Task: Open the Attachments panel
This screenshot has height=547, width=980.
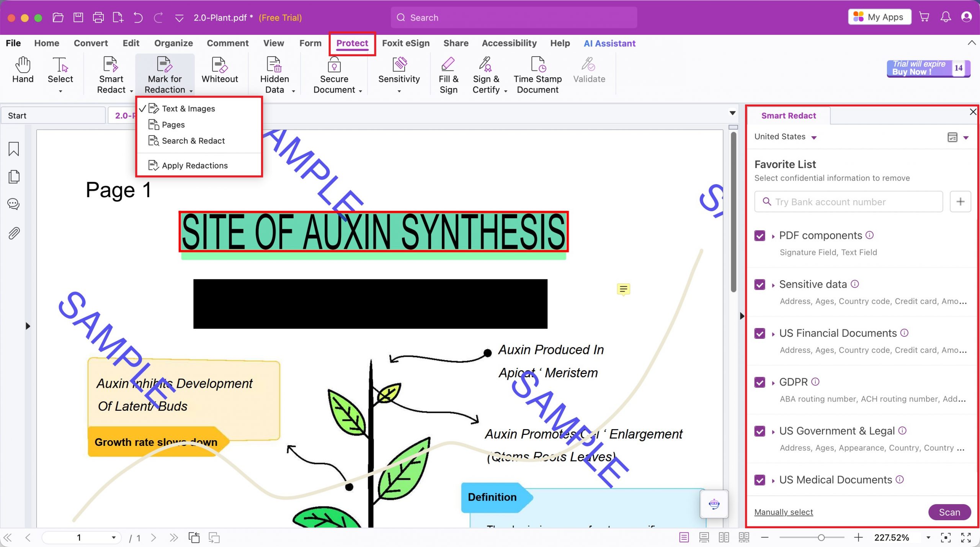Action: (14, 233)
